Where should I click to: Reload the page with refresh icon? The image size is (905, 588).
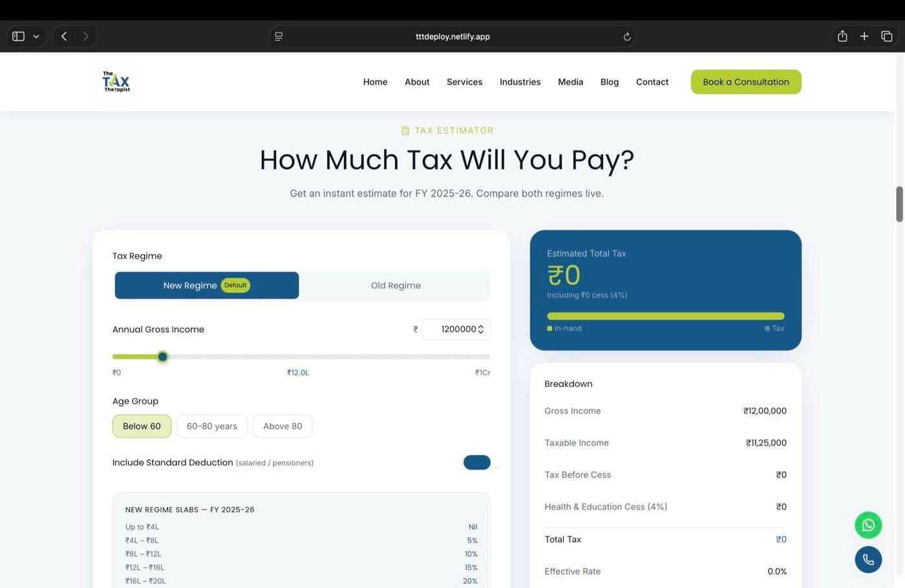[x=626, y=37]
